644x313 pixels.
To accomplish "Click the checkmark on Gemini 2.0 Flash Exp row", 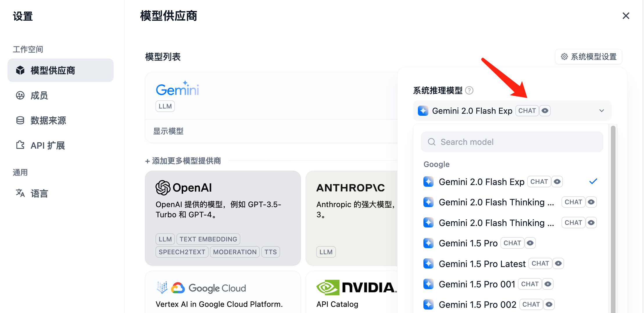I will click(593, 182).
